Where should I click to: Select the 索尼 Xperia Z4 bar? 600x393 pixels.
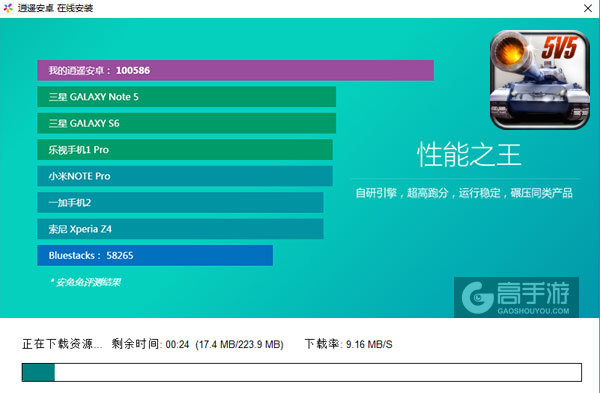[180, 229]
